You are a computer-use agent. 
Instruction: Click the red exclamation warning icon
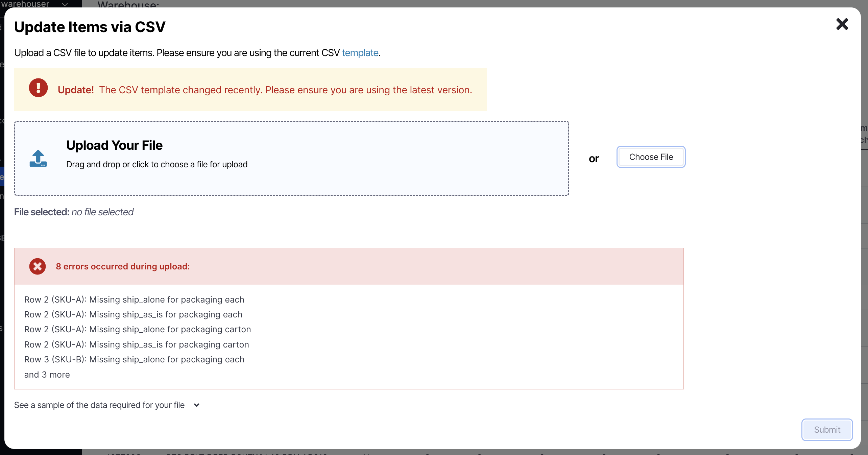(x=38, y=88)
